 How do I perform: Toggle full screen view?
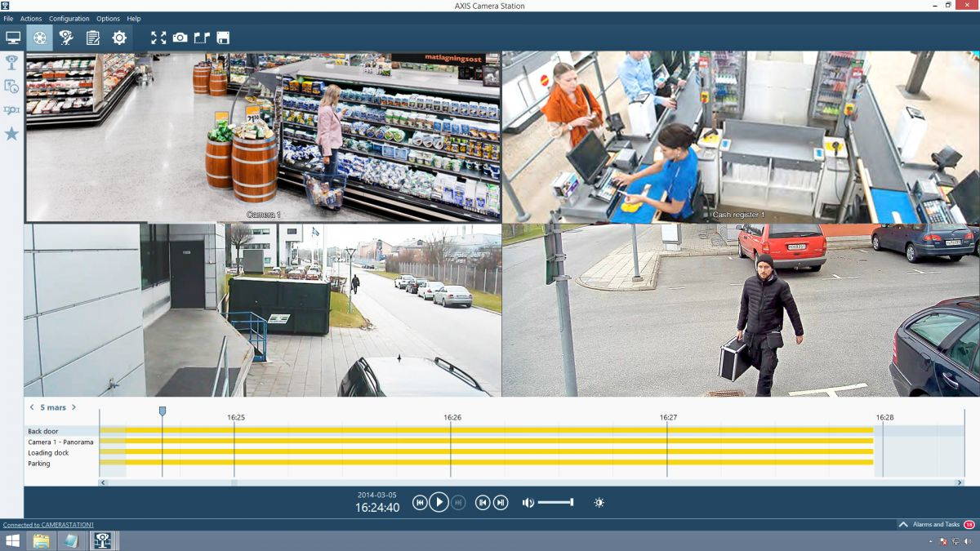(x=158, y=38)
